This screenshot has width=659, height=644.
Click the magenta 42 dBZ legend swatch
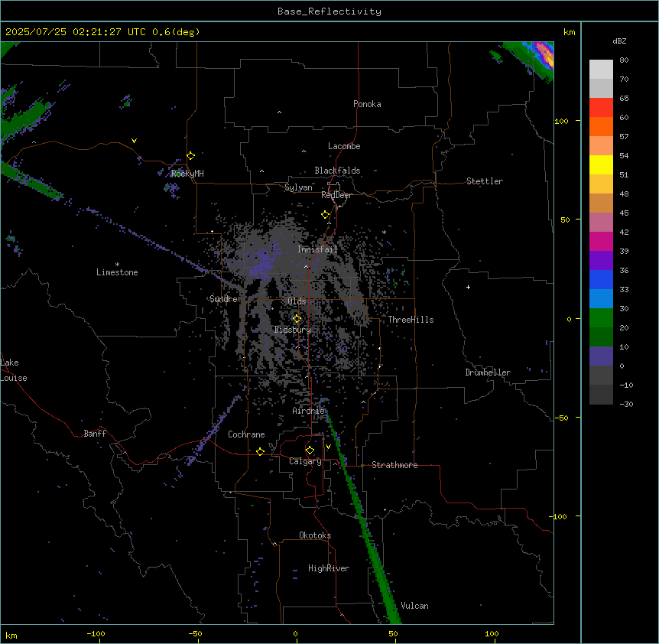(x=601, y=241)
